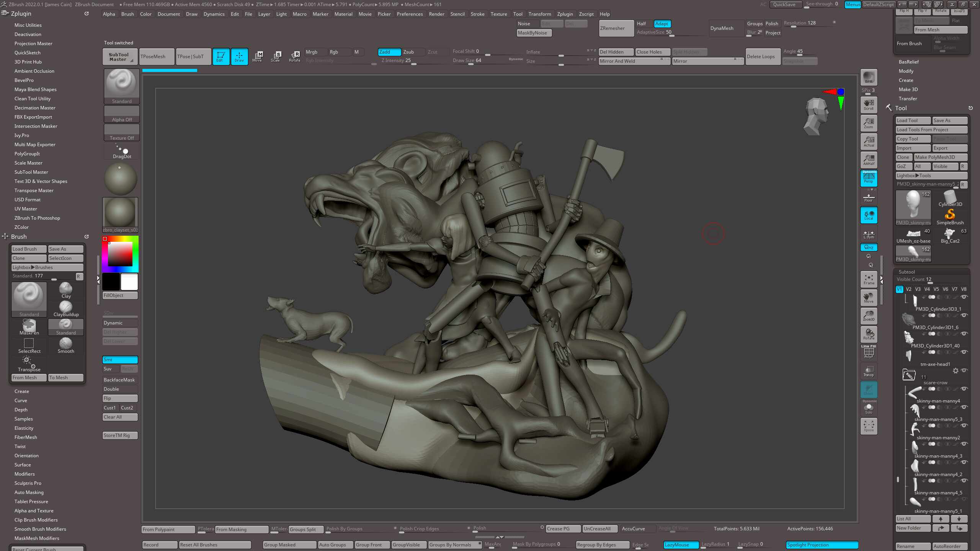Expand Decimation Master plugin section
This screenshot has width=980, height=551.
click(35, 108)
